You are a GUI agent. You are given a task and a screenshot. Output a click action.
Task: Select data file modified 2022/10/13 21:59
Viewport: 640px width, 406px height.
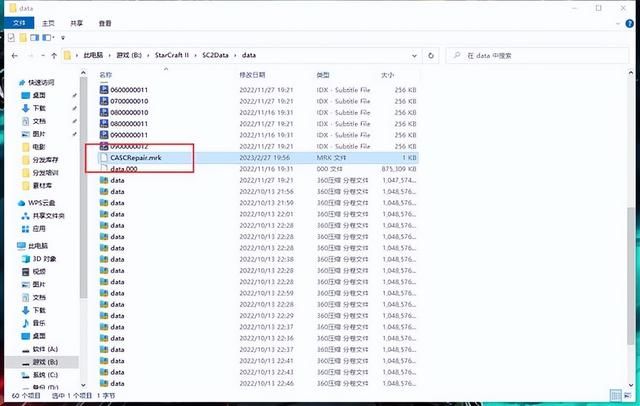pyautogui.click(x=258, y=203)
